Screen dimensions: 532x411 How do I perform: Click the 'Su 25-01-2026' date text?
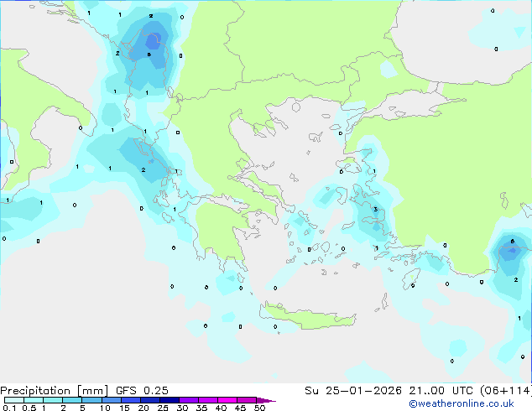coord(353,391)
